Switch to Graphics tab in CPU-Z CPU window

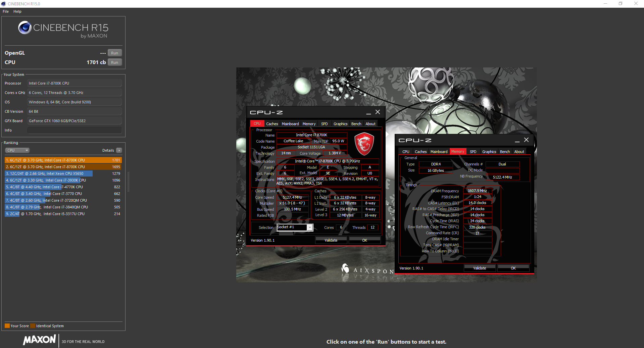pos(340,124)
